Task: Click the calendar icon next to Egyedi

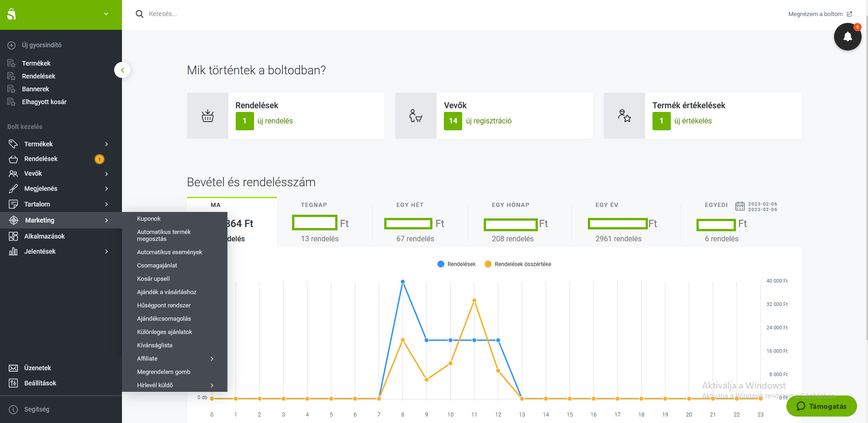Action: tap(740, 206)
